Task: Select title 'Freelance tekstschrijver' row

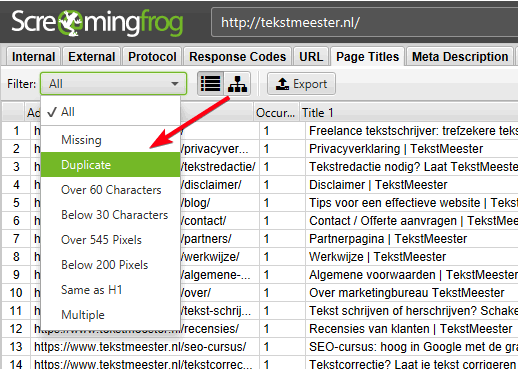Action: point(412,131)
